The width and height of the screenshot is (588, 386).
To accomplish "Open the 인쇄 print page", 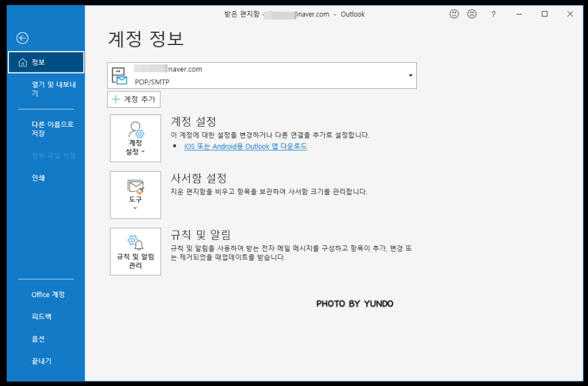I will click(x=38, y=178).
